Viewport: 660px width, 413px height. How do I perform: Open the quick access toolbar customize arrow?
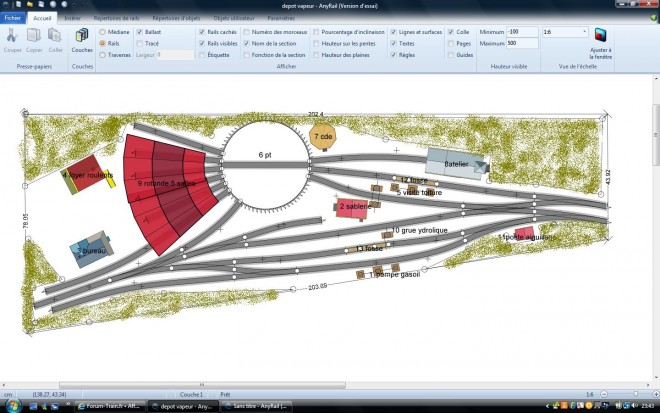tap(75, 5)
